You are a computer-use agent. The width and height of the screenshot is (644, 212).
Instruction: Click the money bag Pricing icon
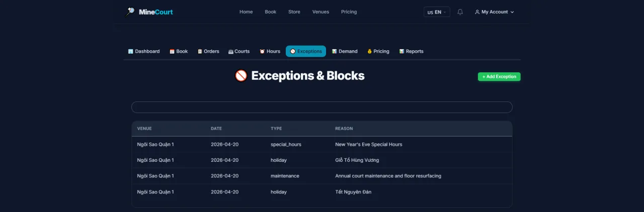tap(369, 51)
